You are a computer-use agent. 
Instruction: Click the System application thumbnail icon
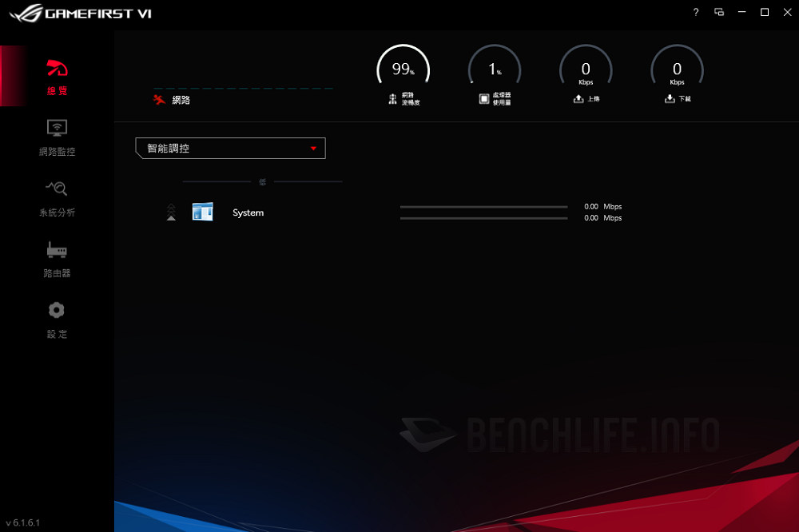[x=202, y=211]
